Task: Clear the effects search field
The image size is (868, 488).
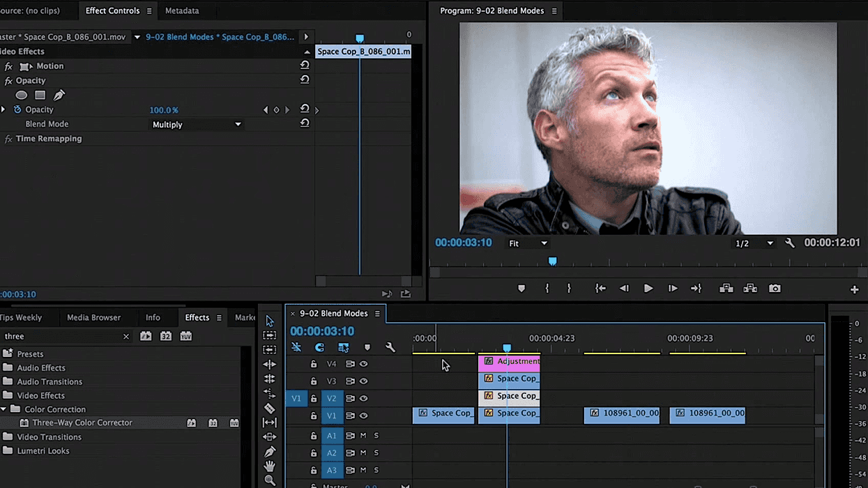Action: pyautogui.click(x=126, y=336)
